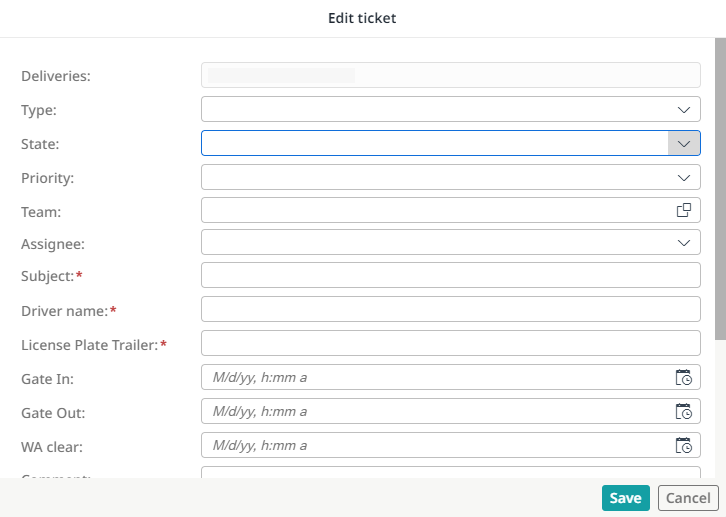Focus the License Plate Trailer input field
The width and height of the screenshot is (726, 517).
[451, 343]
